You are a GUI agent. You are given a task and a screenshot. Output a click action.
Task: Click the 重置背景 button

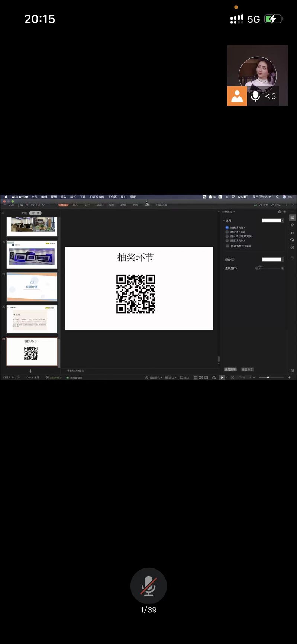[247, 369]
